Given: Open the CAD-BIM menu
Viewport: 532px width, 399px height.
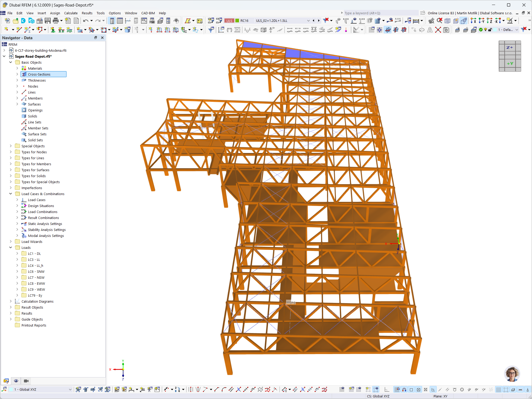Looking at the screenshot, I should tap(148, 13).
